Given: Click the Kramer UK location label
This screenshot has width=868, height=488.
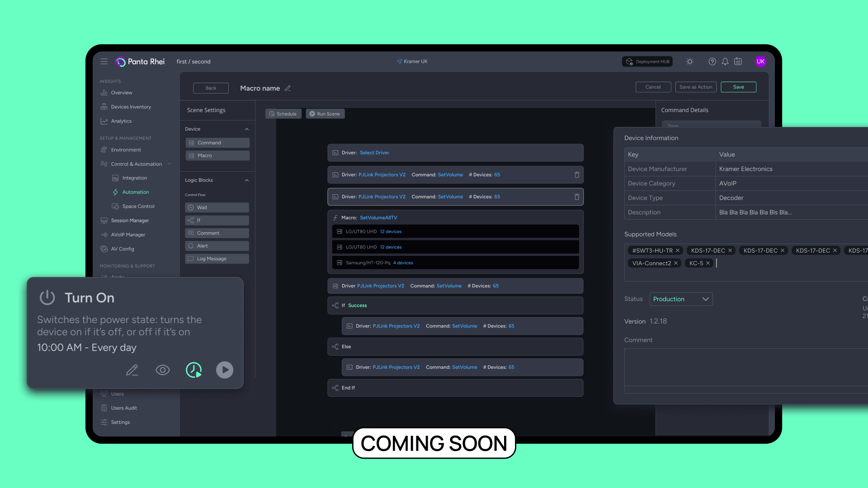Looking at the screenshot, I should point(412,61).
